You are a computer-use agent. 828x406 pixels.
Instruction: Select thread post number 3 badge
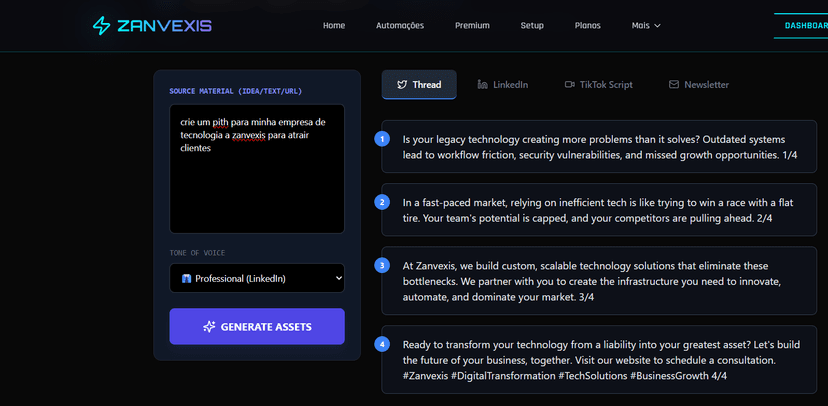pos(382,265)
